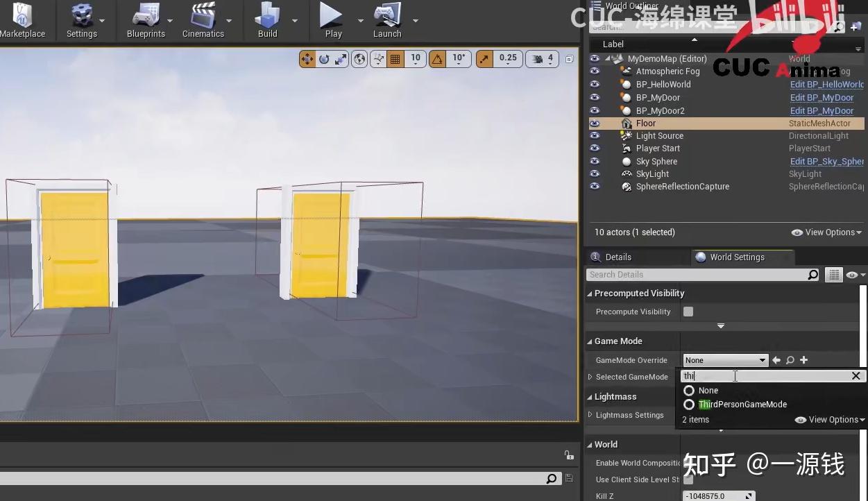Hide the Floor actor eye icon
868x501 pixels.
click(x=595, y=124)
